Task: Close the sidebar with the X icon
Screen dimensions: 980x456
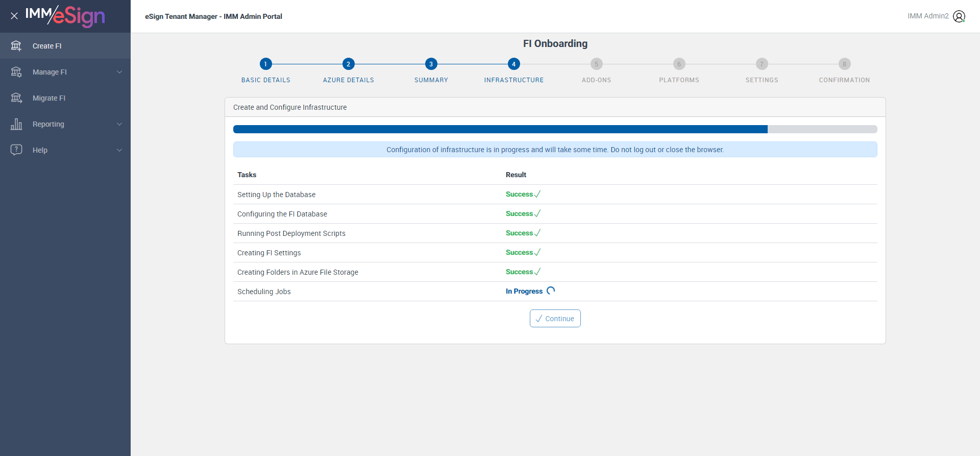Action: (x=14, y=16)
